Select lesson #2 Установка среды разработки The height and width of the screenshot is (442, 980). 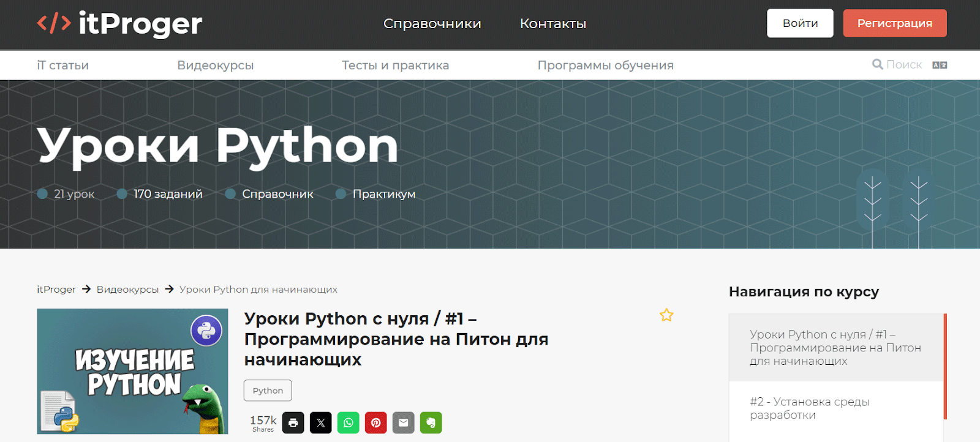click(809, 408)
